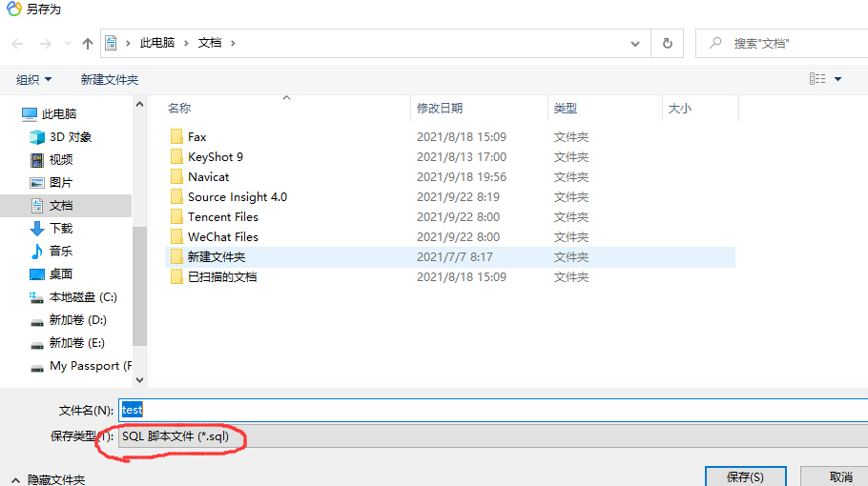Click date 2021/7/7 8:17 cell
Image resolution: width=868 pixels, height=486 pixels.
[x=454, y=256]
